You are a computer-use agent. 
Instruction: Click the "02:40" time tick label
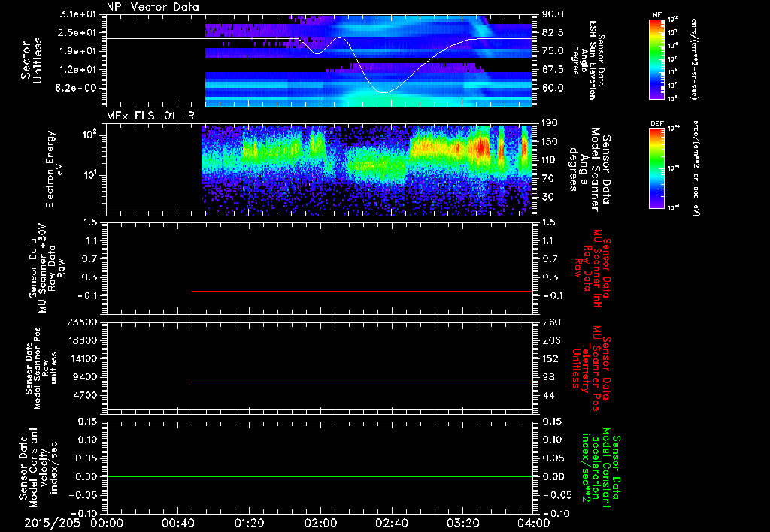pyautogui.click(x=391, y=523)
